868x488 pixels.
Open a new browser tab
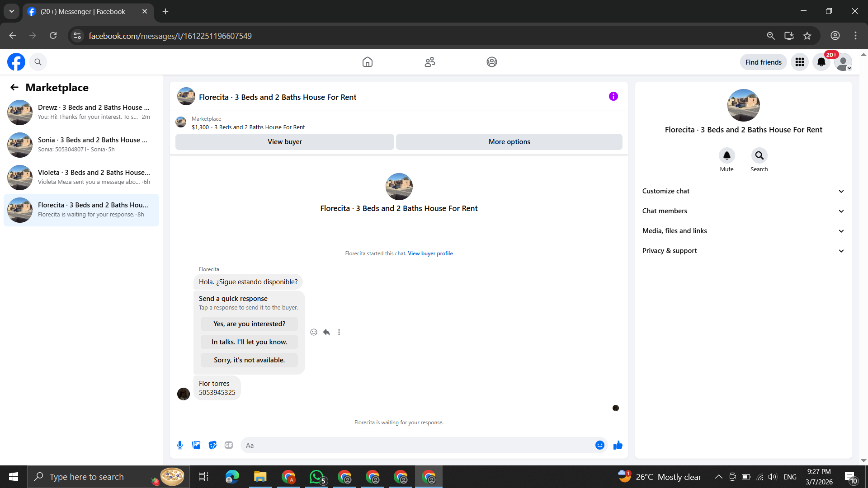(165, 11)
